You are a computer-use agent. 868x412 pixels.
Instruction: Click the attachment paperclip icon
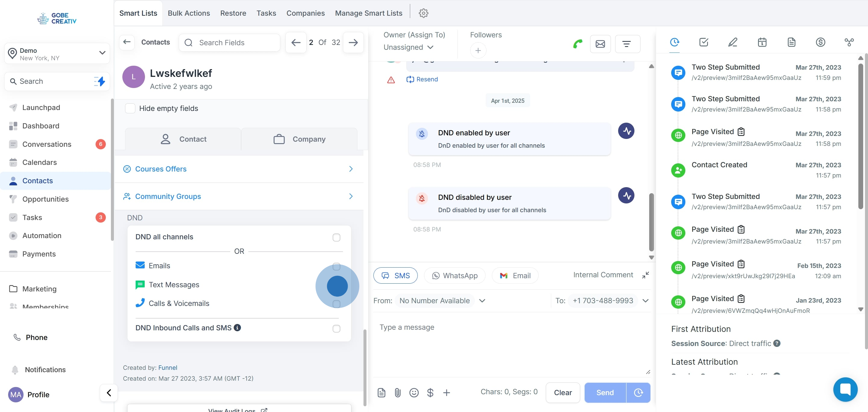pyautogui.click(x=398, y=392)
